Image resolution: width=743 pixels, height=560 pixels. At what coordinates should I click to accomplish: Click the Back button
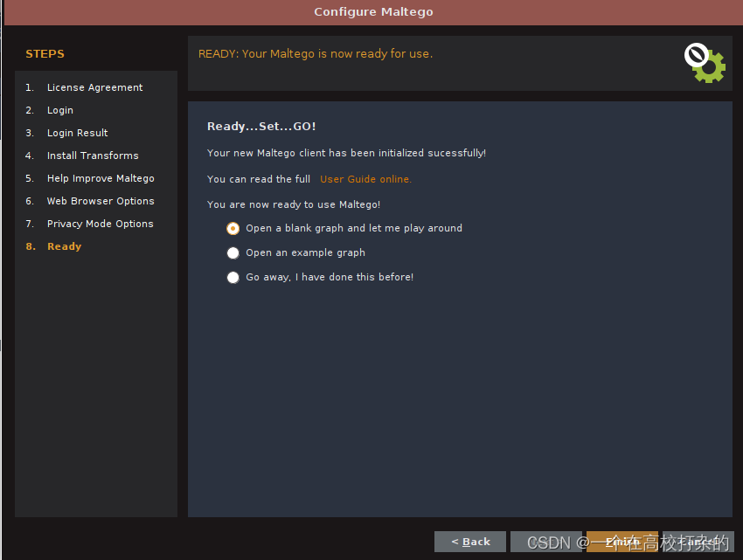pyautogui.click(x=470, y=542)
